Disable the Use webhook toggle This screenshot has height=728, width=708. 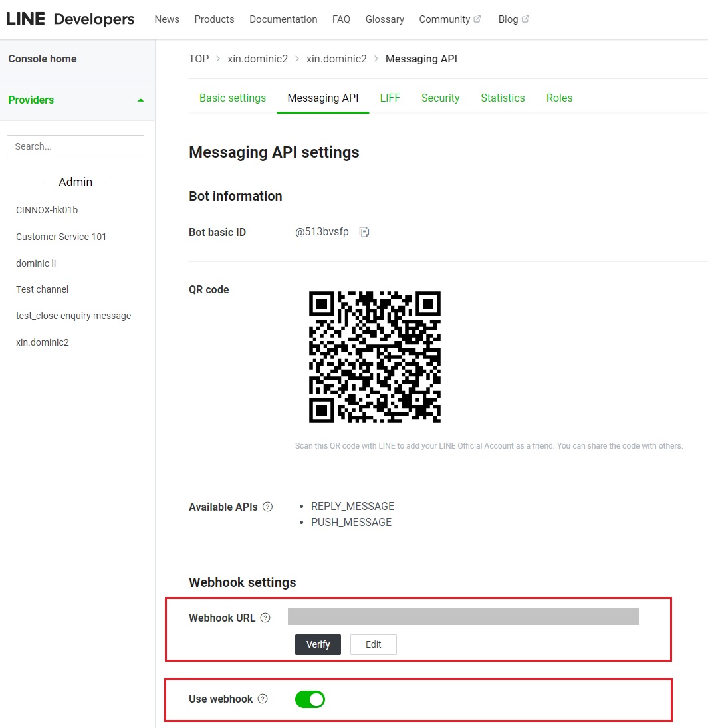pyautogui.click(x=310, y=699)
